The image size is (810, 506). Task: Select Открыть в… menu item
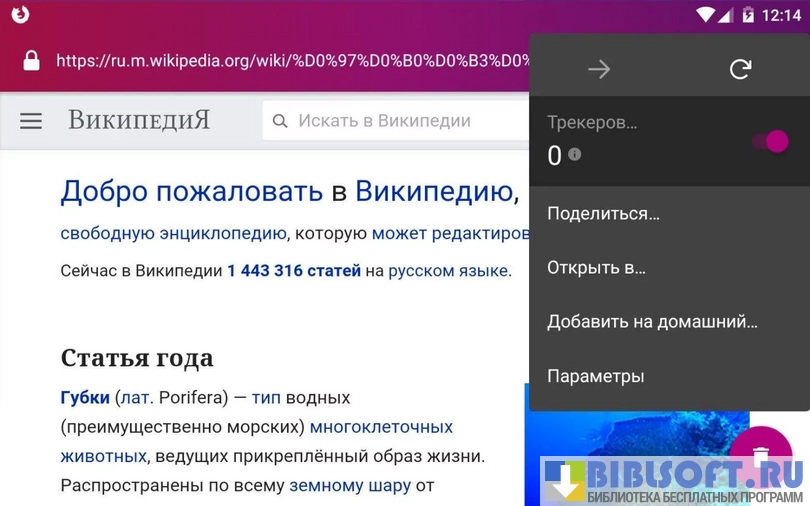tap(596, 268)
